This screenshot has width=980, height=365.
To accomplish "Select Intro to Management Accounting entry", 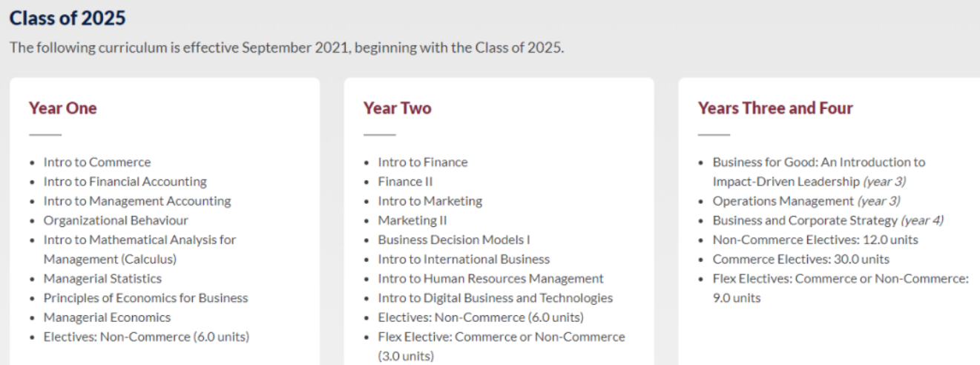I will pyautogui.click(x=137, y=201).
